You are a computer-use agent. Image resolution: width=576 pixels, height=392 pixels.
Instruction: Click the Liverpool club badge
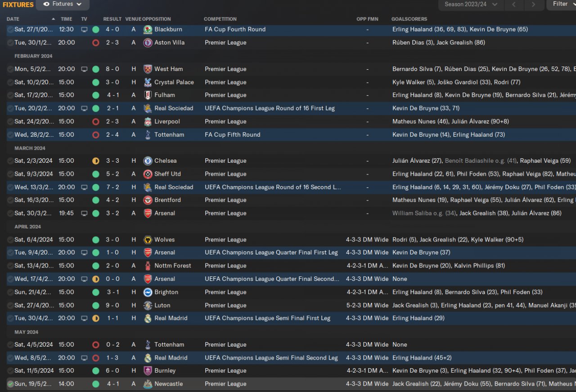pyautogui.click(x=148, y=122)
